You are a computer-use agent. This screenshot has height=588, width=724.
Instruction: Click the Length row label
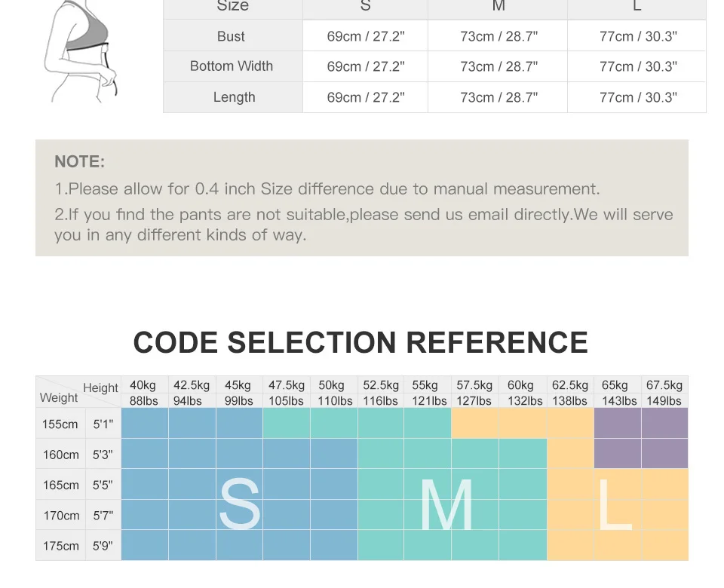[234, 97]
